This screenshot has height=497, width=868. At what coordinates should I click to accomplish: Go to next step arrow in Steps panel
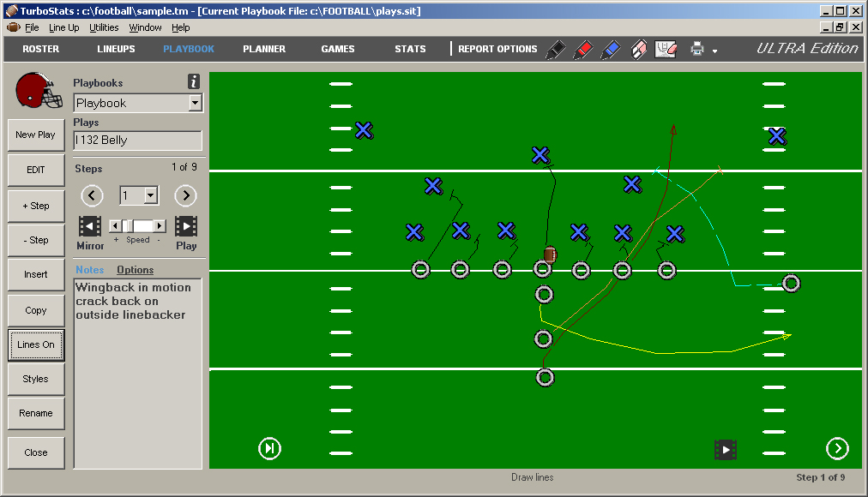[186, 195]
